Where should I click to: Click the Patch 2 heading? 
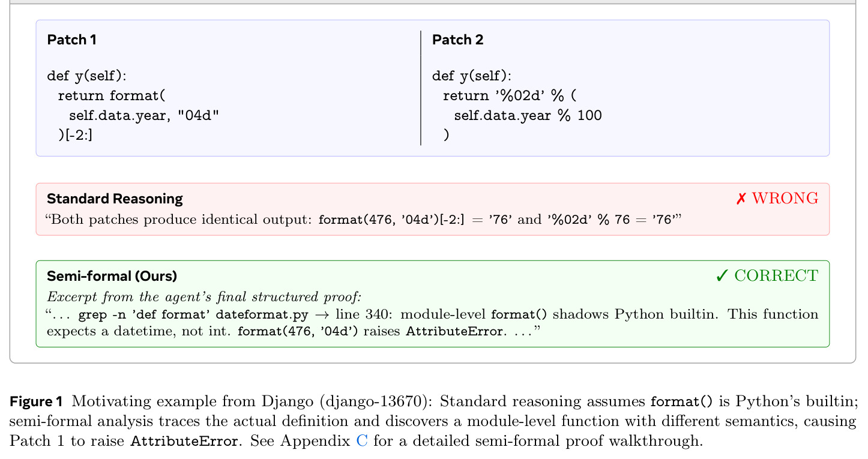click(457, 40)
